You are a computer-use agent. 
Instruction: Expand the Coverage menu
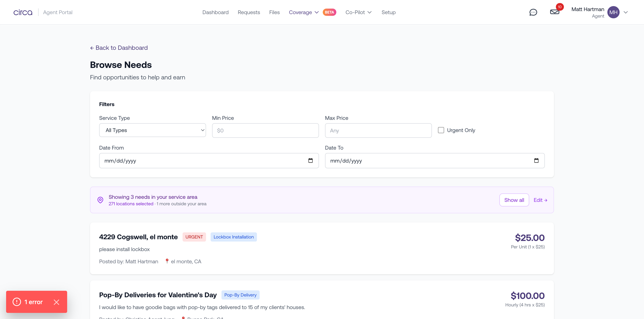pos(303,12)
